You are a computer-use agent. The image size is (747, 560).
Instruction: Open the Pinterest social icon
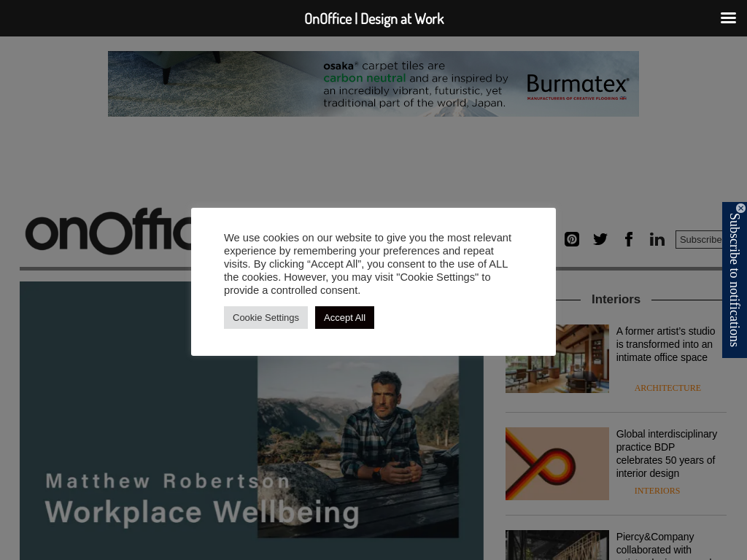[572, 239]
